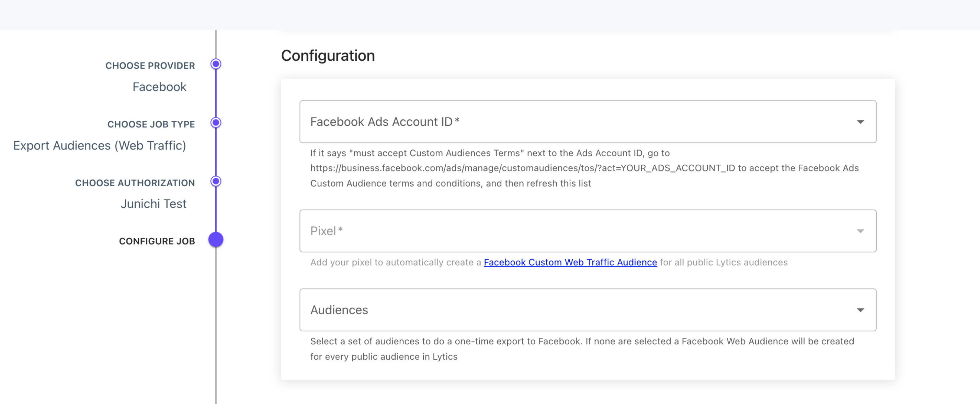Click the Custom Audiences Terms help text

[x=584, y=168]
